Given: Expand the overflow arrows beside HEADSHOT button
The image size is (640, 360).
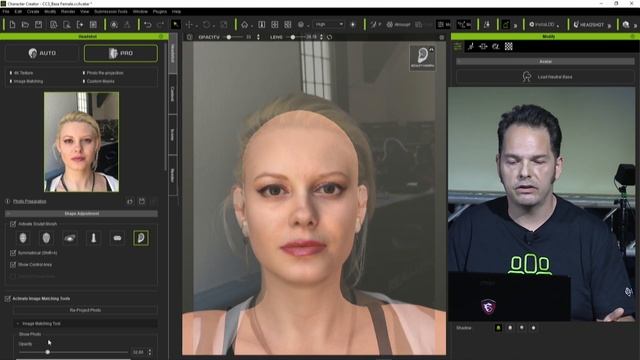Looking at the screenshot, I should (x=609, y=25).
